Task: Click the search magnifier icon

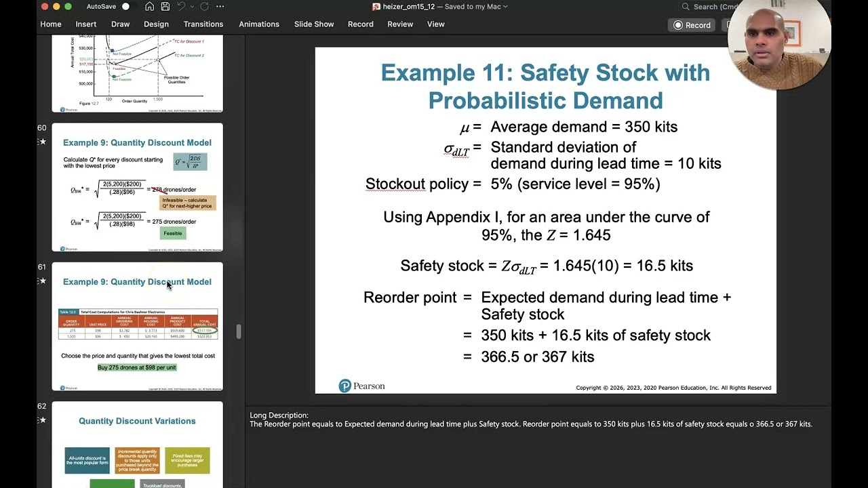Action: tap(686, 7)
